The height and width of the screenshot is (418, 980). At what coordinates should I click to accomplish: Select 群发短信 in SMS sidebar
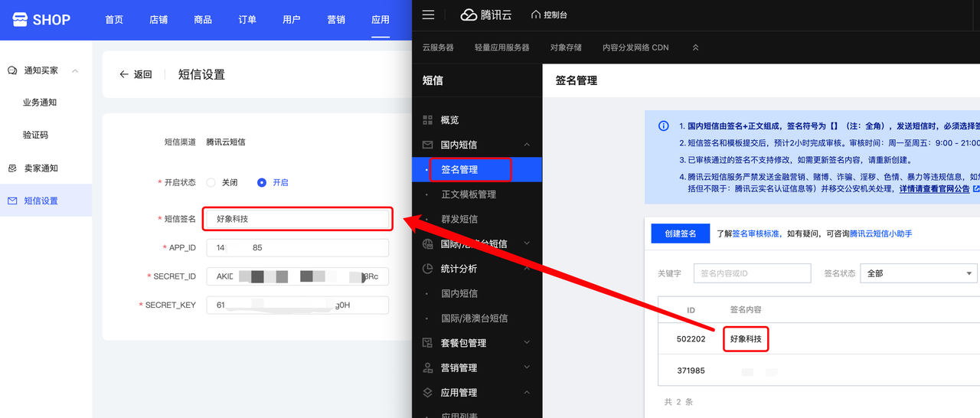459,219
